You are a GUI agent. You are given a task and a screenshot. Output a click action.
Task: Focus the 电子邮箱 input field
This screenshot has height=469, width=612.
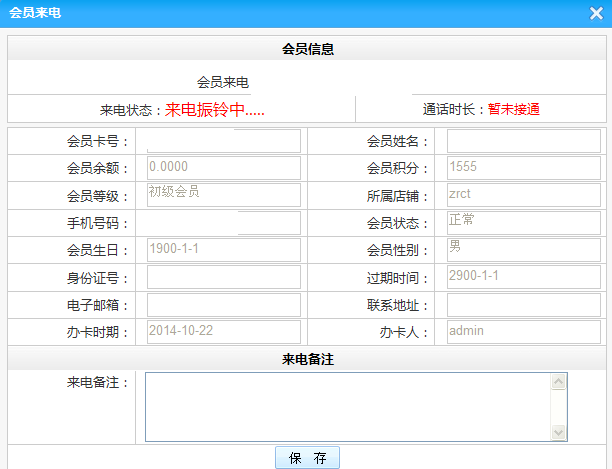pyautogui.click(x=223, y=304)
